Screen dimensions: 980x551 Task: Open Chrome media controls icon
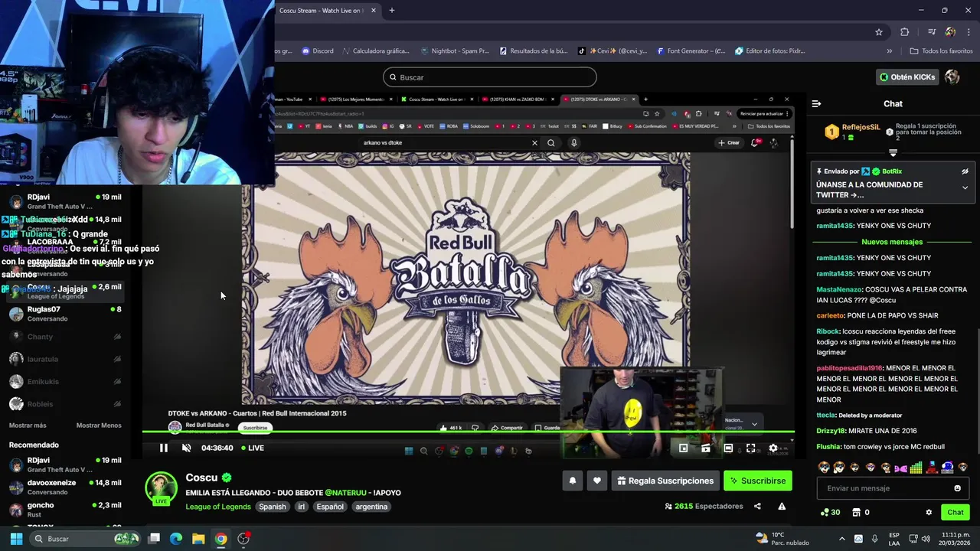click(932, 32)
